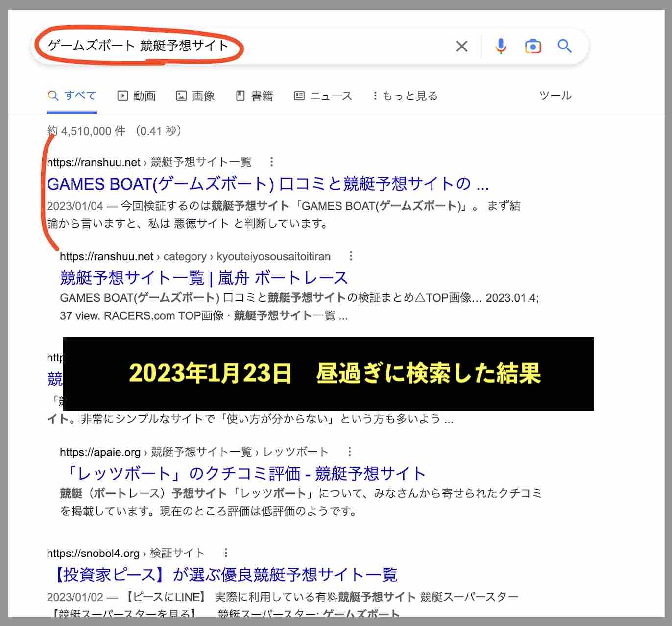The width and height of the screenshot is (672, 626).
Task: Click the image icon next to 画像
Action: click(182, 96)
